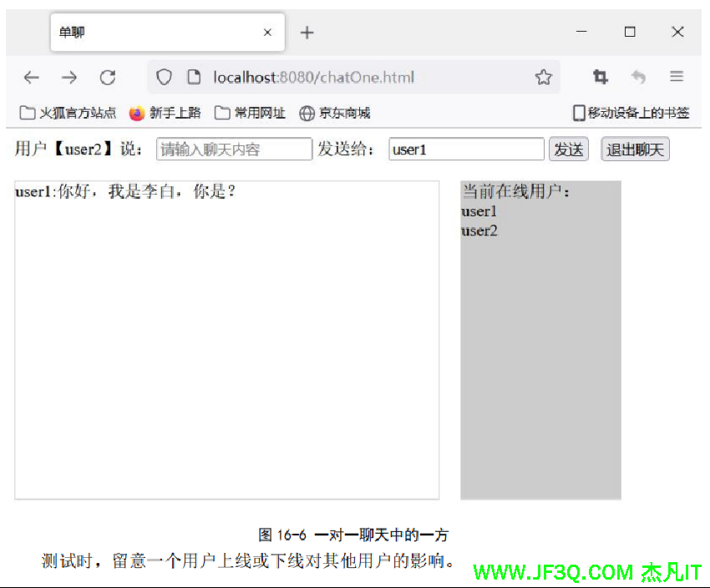Open the 新手上路 bookmark
The width and height of the screenshot is (710, 588).
165,113
